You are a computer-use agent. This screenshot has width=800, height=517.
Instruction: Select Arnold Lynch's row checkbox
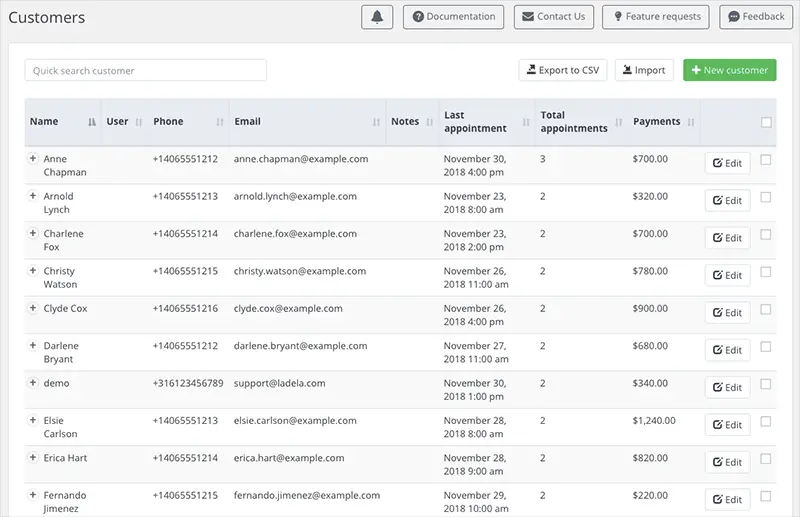click(x=765, y=197)
